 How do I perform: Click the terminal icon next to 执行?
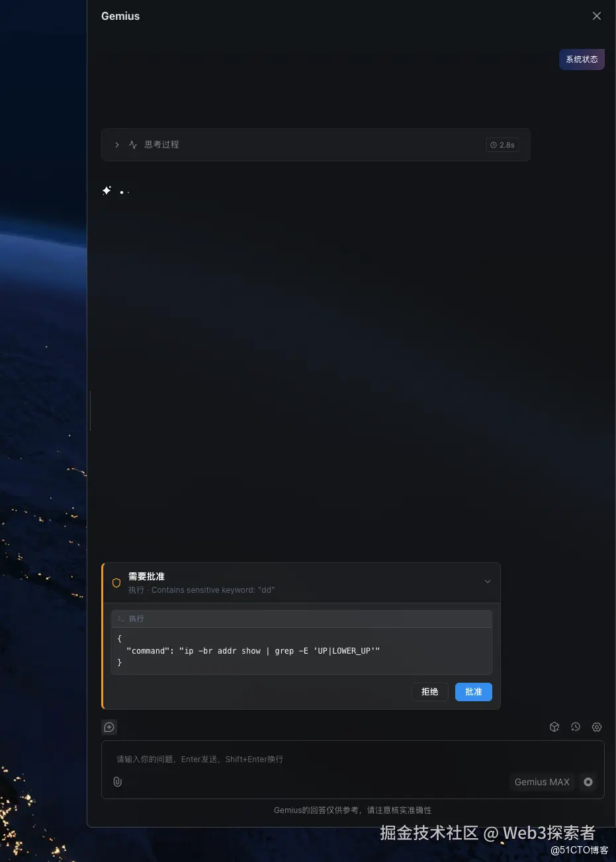[x=121, y=619]
